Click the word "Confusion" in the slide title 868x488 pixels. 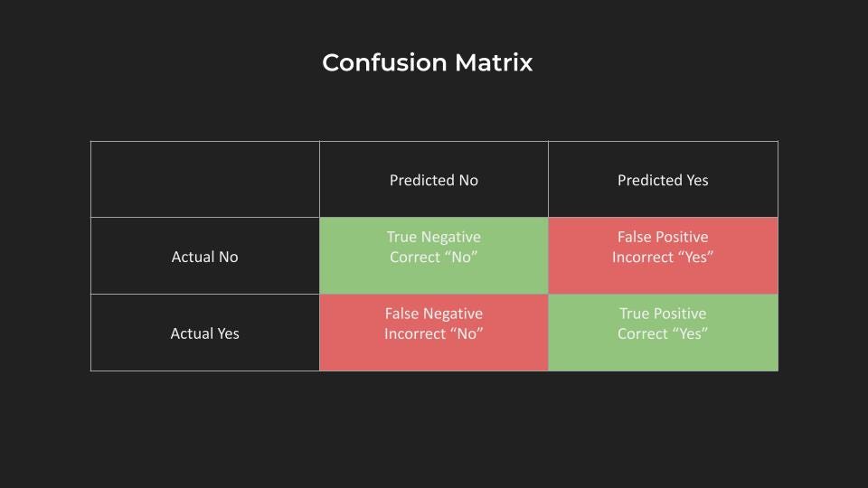pos(373,63)
